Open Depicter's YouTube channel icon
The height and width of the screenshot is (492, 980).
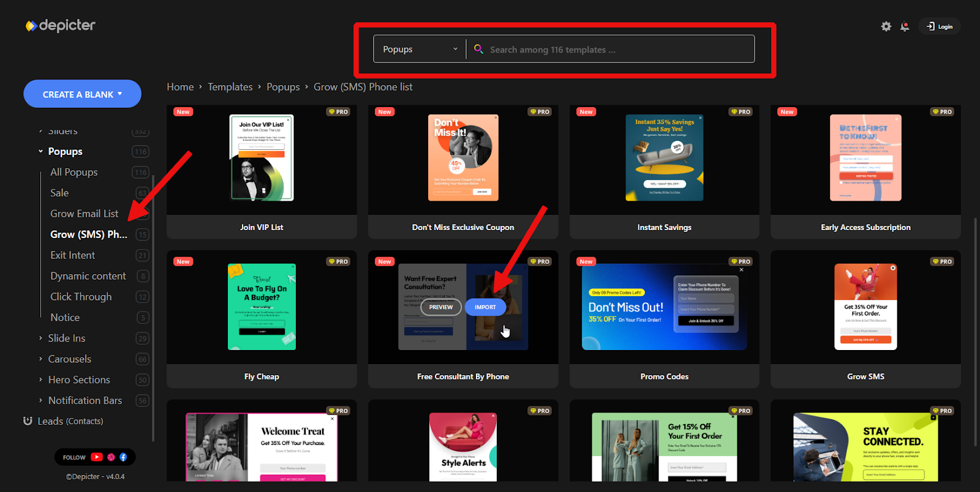(x=97, y=457)
